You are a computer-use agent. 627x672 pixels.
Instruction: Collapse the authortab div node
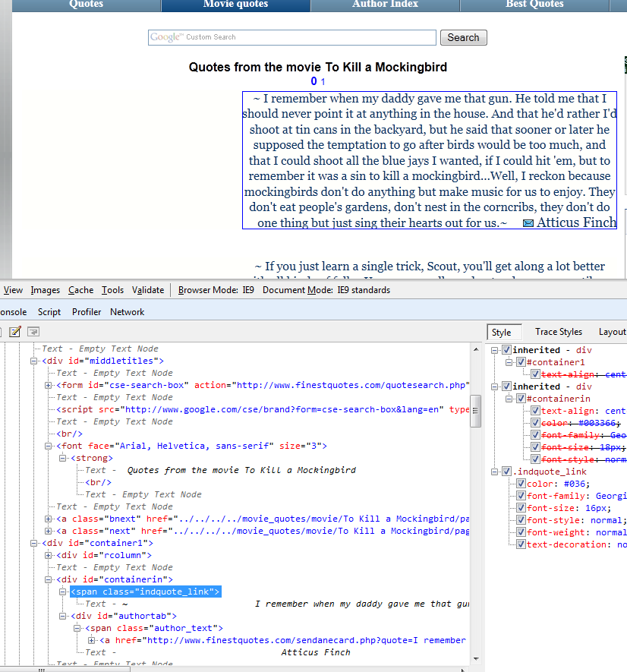pyautogui.click(x=64, y=616)
